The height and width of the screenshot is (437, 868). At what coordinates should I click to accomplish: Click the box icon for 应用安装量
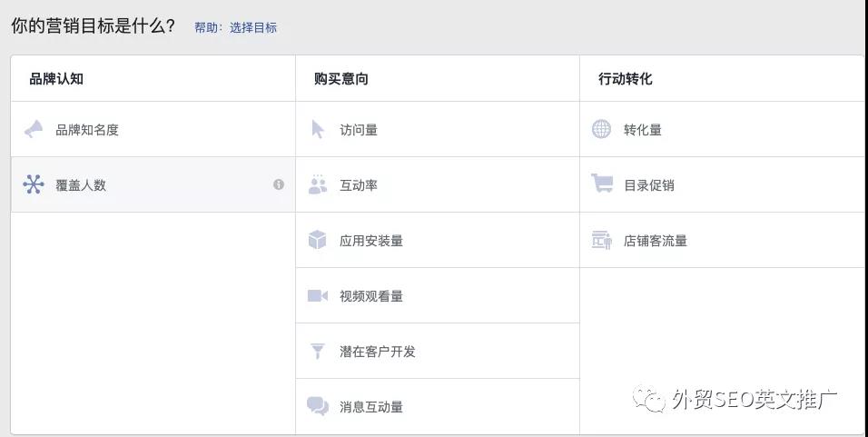pos(317,240)
